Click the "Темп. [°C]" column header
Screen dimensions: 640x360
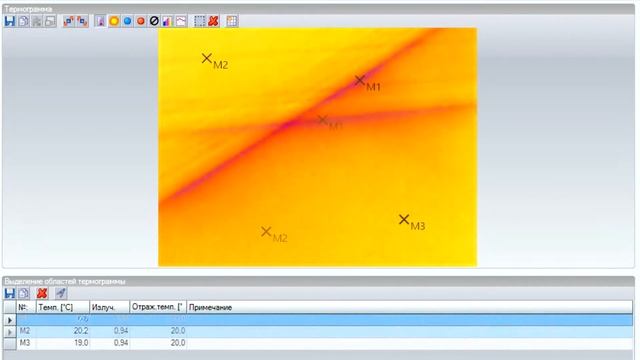(x=63, y=307)
